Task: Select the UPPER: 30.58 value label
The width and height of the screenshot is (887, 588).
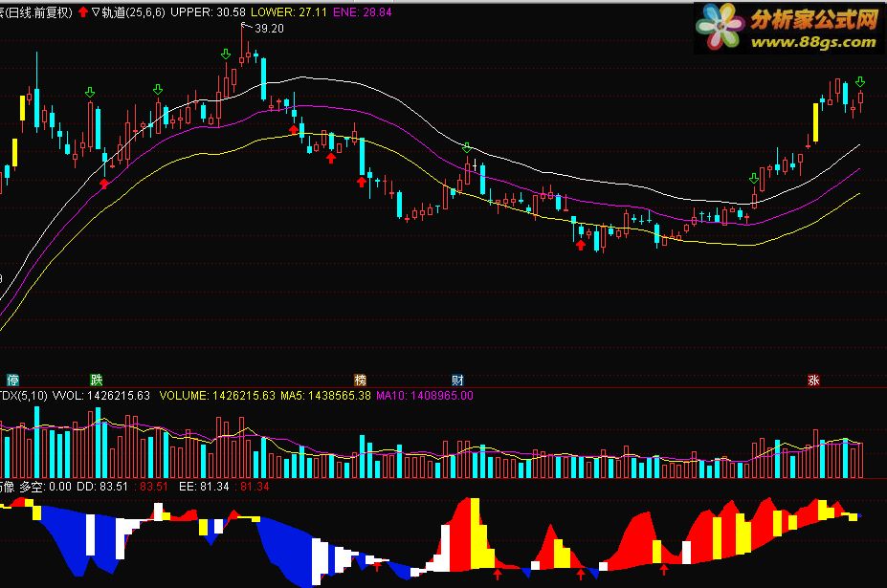Action: pyautogui.click(x=209, y=12)
